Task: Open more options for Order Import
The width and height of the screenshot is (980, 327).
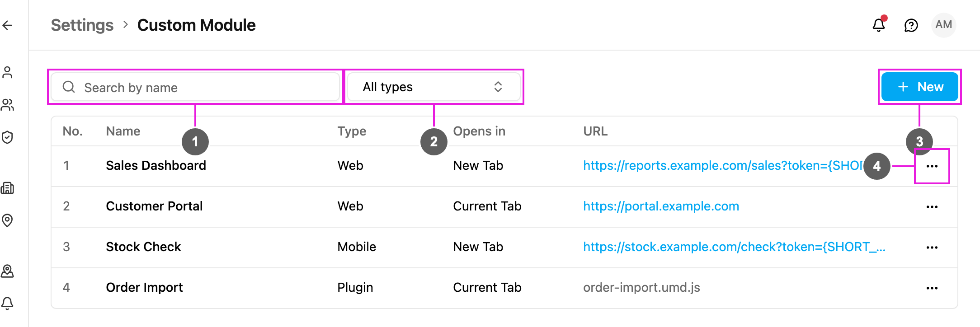Action: (x=932, y=288)
